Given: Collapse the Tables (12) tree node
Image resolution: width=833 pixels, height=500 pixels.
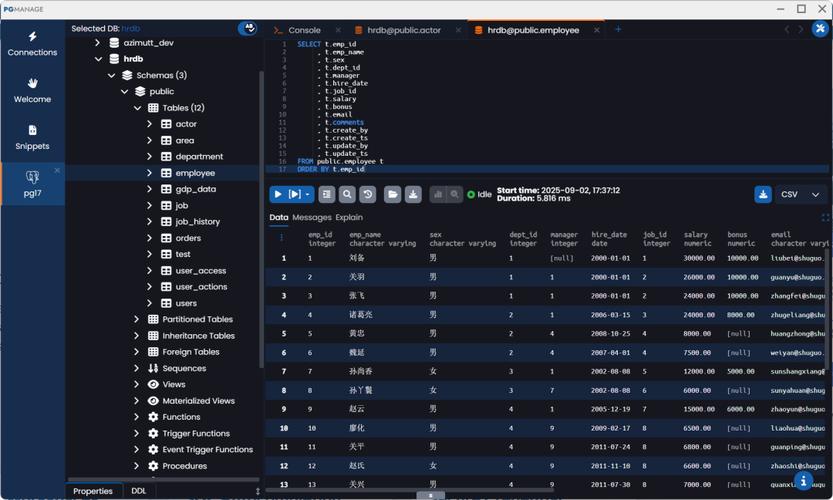Looking at the screenshot, I should pos(137,108).
